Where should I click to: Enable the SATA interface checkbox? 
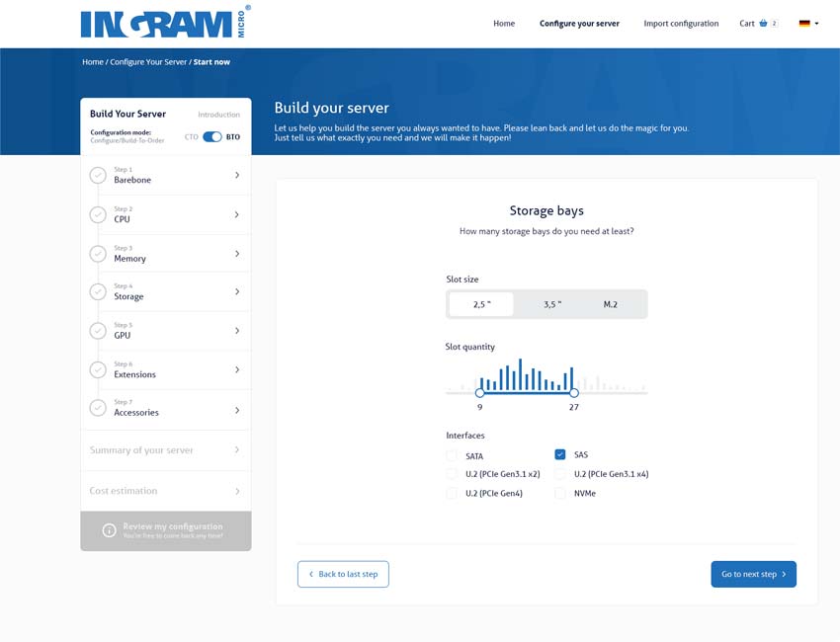(452, 456)
